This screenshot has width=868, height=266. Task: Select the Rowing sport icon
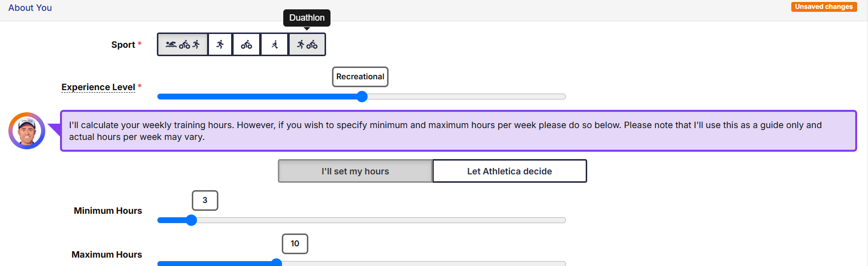tap(274, 45)
